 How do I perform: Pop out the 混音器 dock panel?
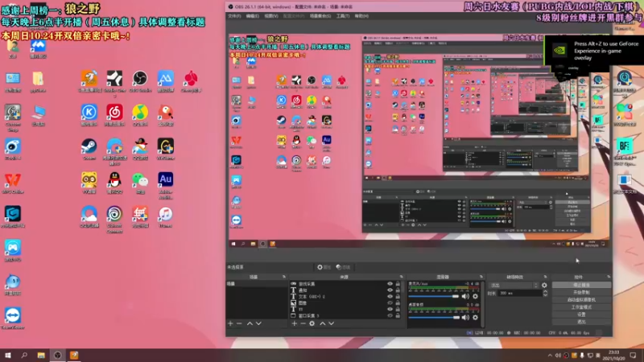(x=481, y=277)
